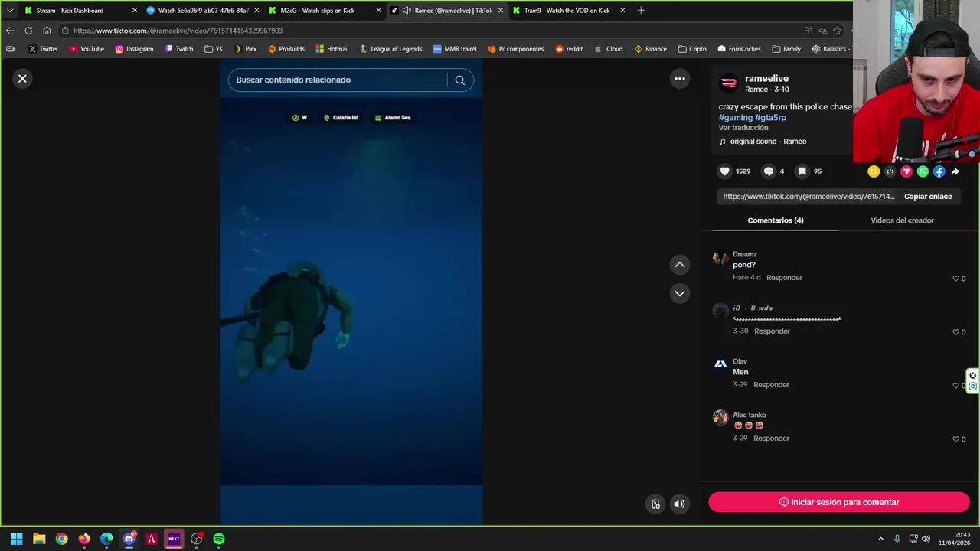Image resolution: width=980 pixels, height=551 pixels.
Task: Bookmark the video with the save icon
Action: [802, 171]
